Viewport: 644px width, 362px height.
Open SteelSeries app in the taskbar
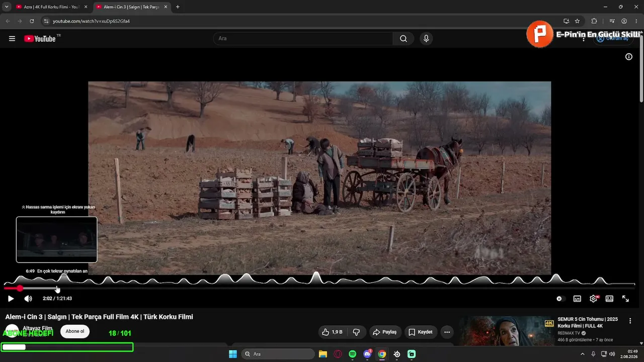click(397, 354)
